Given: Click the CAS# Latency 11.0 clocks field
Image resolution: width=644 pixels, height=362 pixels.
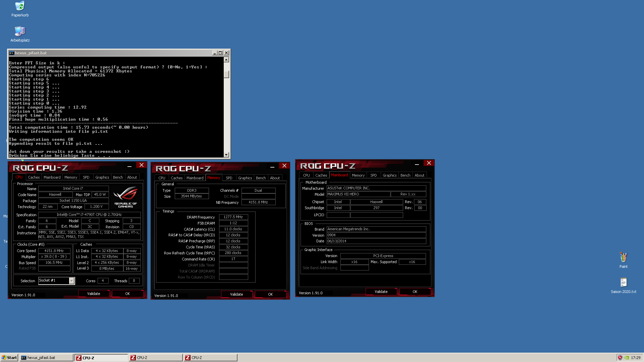Looking at the screenshot, I should point(233,229).
